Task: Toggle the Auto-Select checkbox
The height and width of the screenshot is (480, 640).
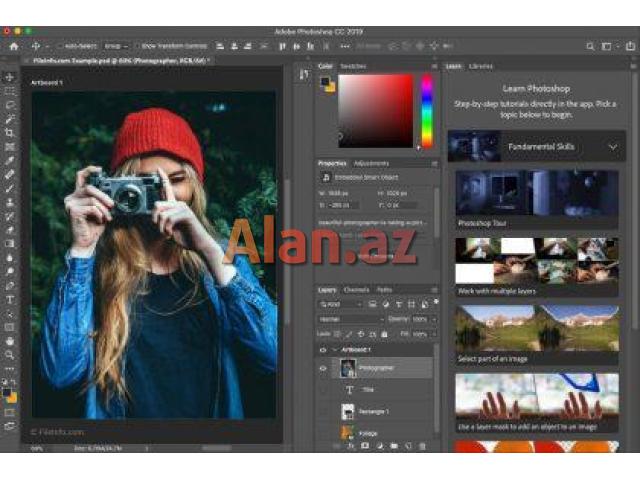Action: (x=59, y=46)
